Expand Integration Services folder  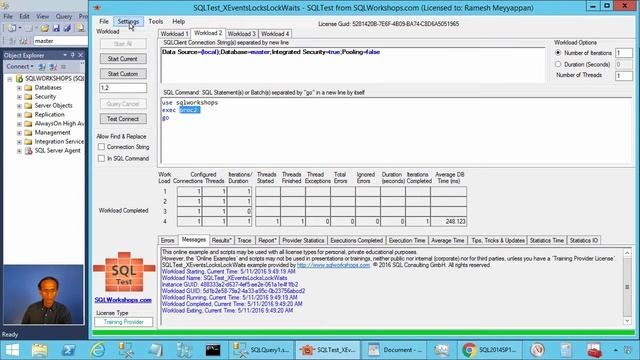pos(19,142)
